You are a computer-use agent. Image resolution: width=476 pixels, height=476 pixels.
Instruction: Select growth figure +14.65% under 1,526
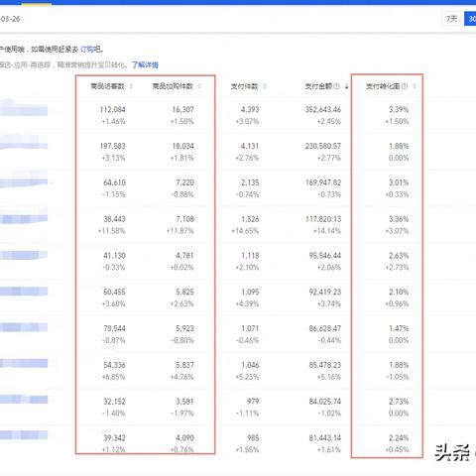click(245, 231)
